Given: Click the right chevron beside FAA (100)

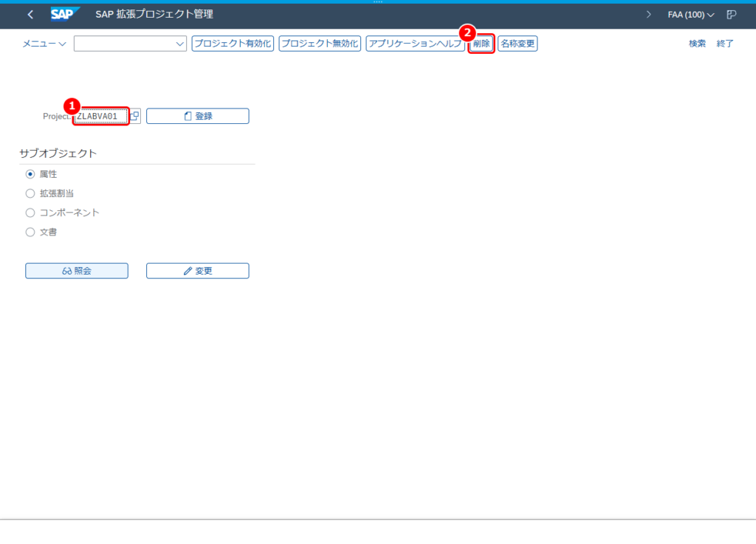Looking at the screenshot, I should 648,15.
